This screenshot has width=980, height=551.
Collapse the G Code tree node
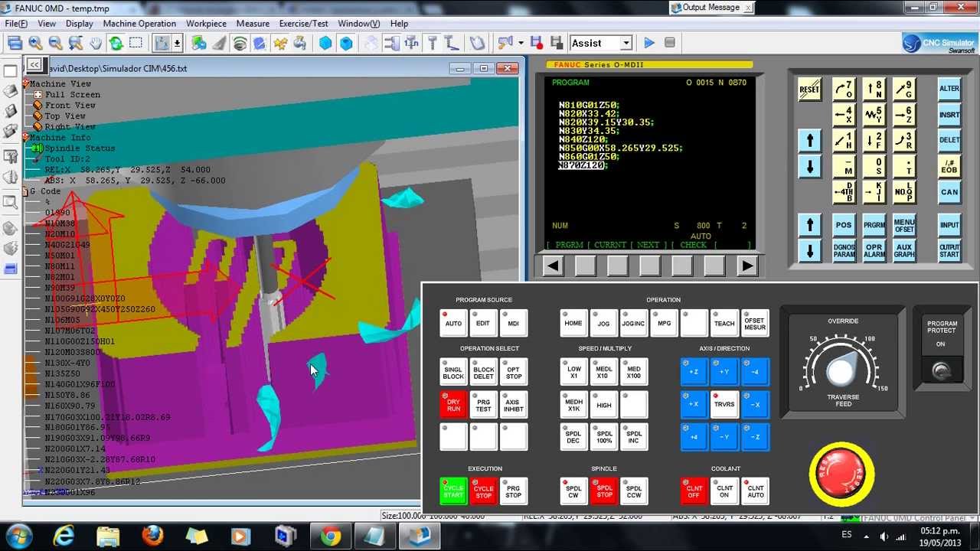[26, 191]
